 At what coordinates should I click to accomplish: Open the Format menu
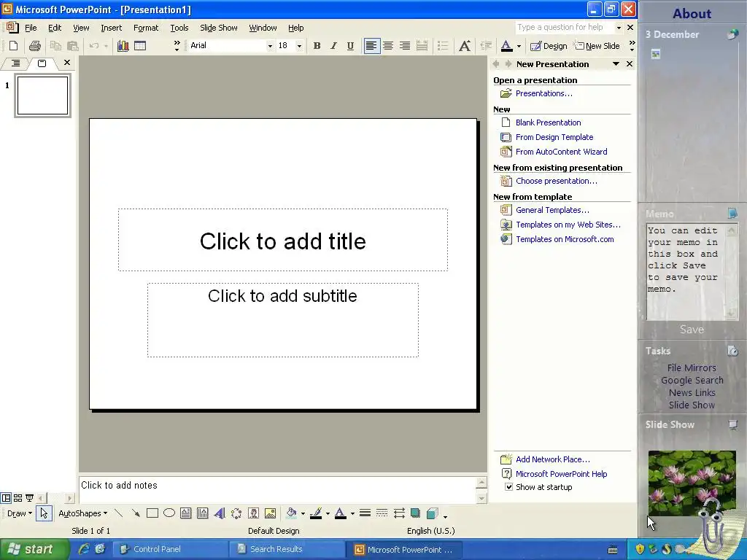pyautogui.click(x=146, y=28)
